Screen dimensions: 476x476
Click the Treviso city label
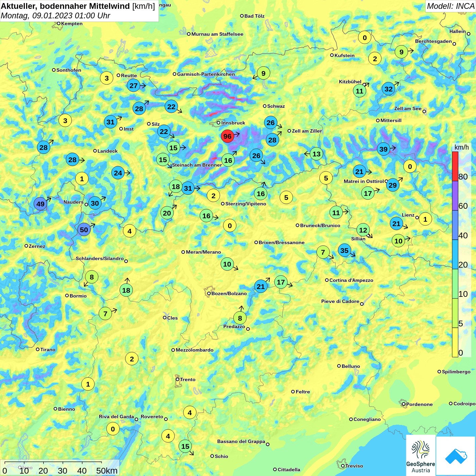[x=354, y=466]
